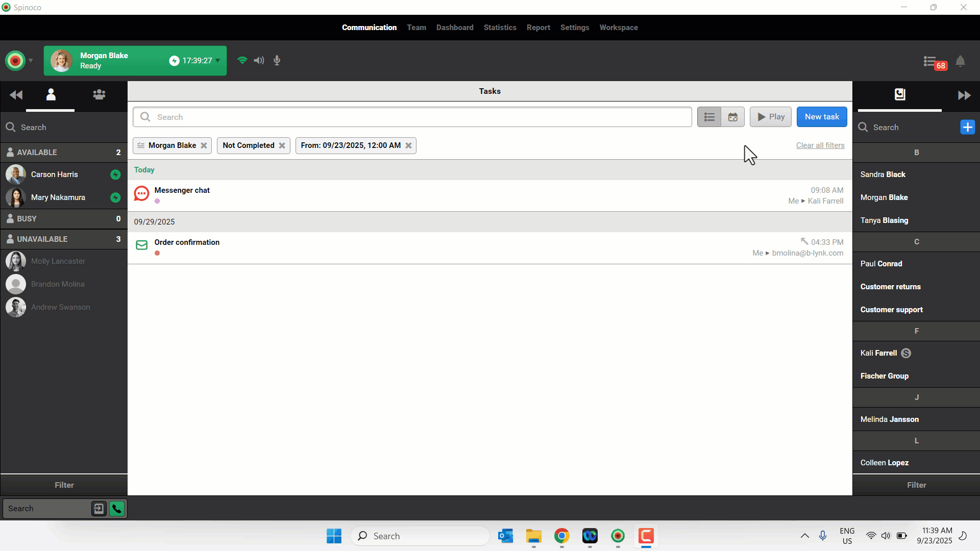980x551 pixels.
Task: Collapse the UNAVAILABLE agents group
Action: pos(64,239)
